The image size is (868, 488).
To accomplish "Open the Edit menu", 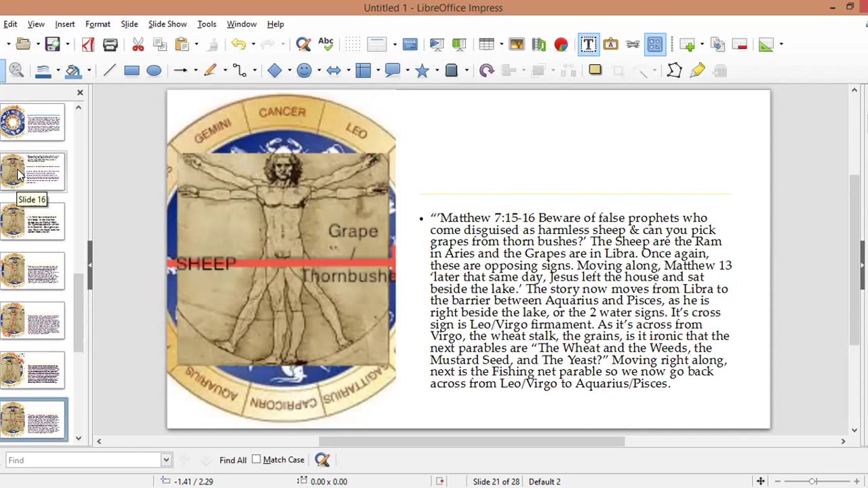I will (x=10, y=24).
